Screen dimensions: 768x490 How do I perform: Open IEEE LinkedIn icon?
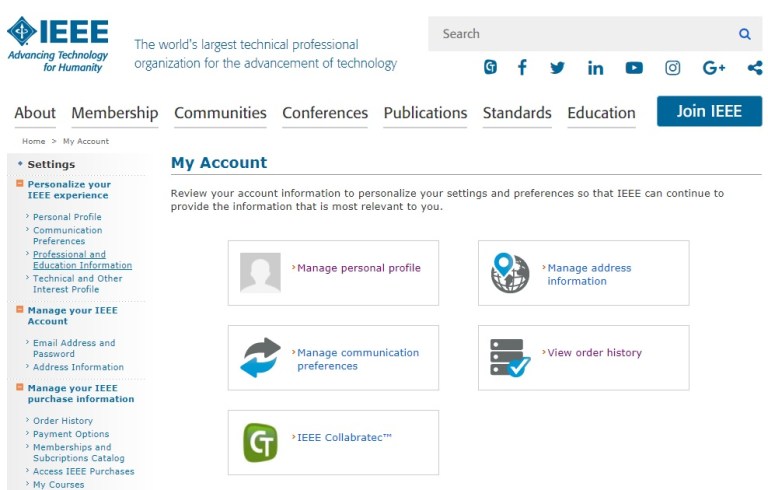click(x=595, y=68)
